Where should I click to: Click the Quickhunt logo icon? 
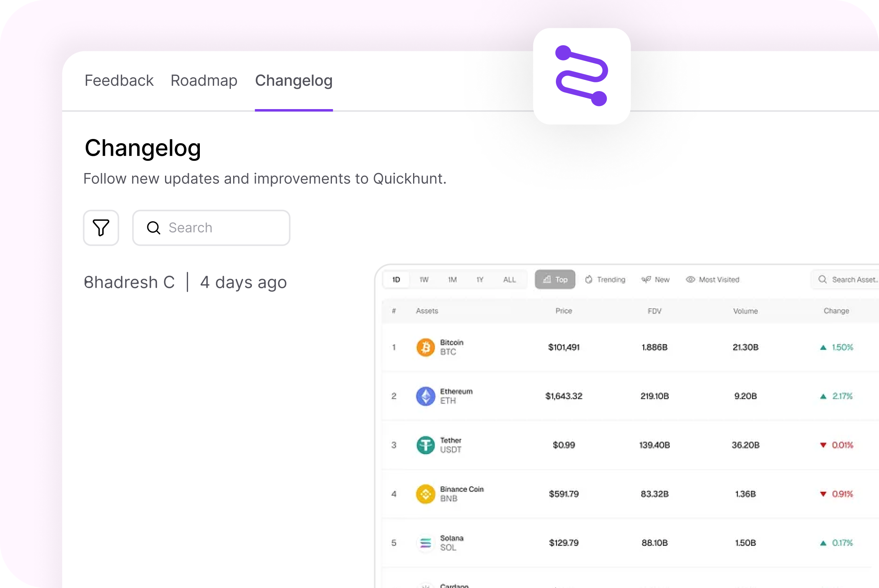[x=582, y=76]
